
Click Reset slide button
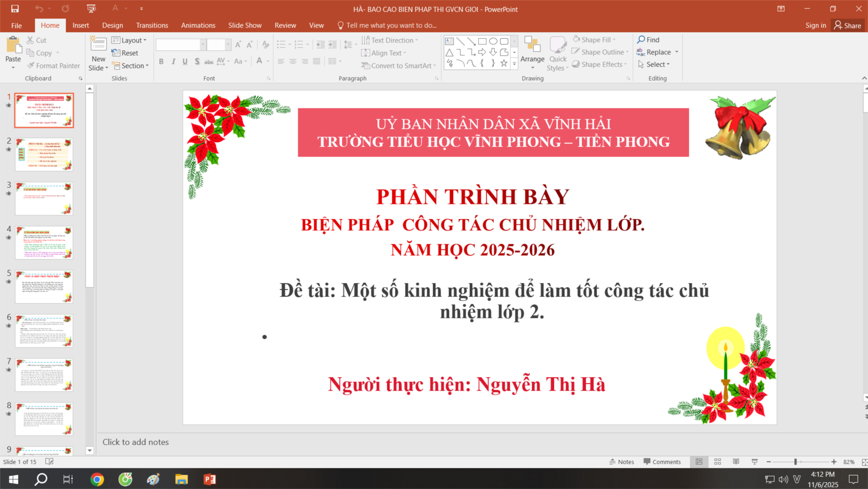click(126, 53)
